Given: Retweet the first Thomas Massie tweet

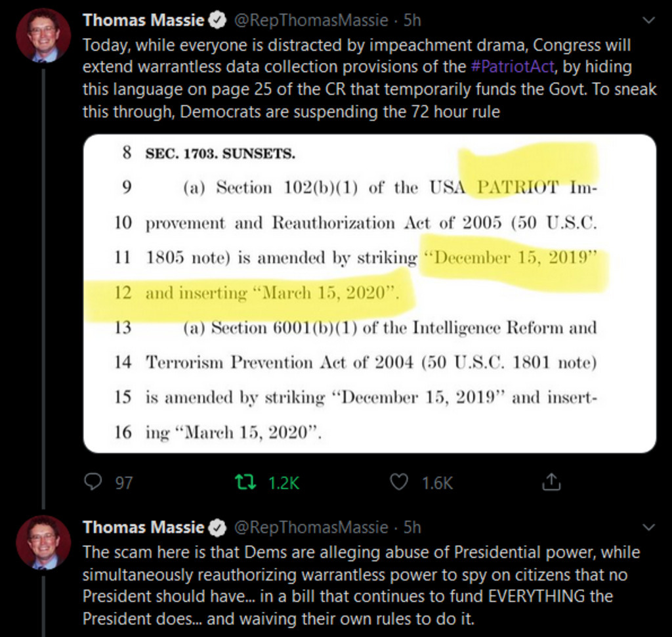Looking at the screenshot, I should click(x=246, y=482).
